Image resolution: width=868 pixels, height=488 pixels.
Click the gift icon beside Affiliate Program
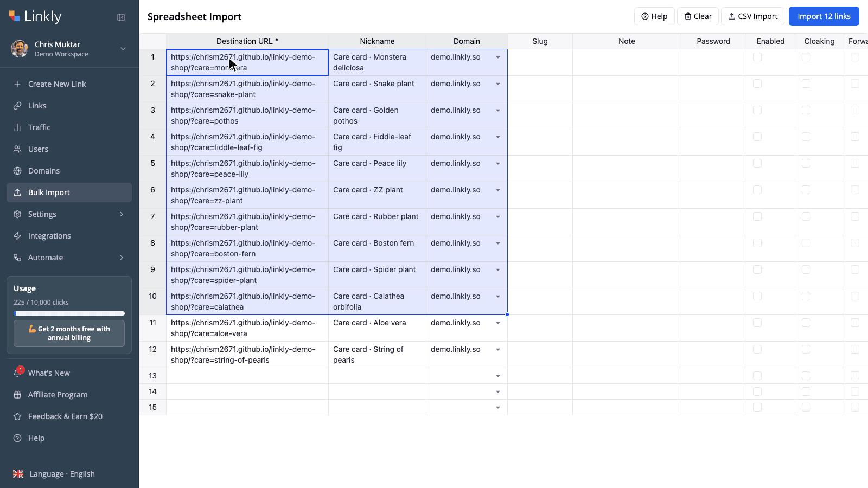pos(17,395)
